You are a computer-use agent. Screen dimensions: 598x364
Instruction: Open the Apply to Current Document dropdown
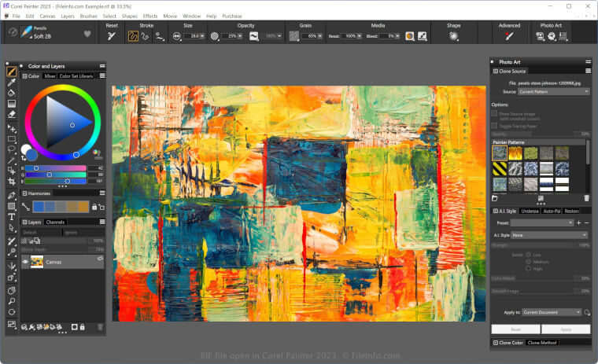click(551, 312)
